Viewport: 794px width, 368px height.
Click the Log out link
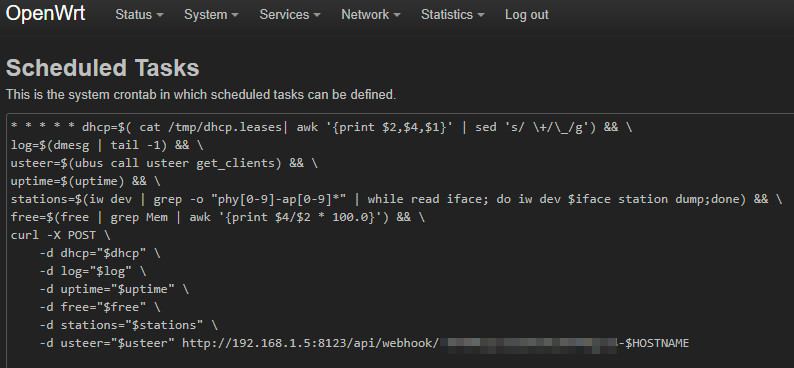pos(527,15)
